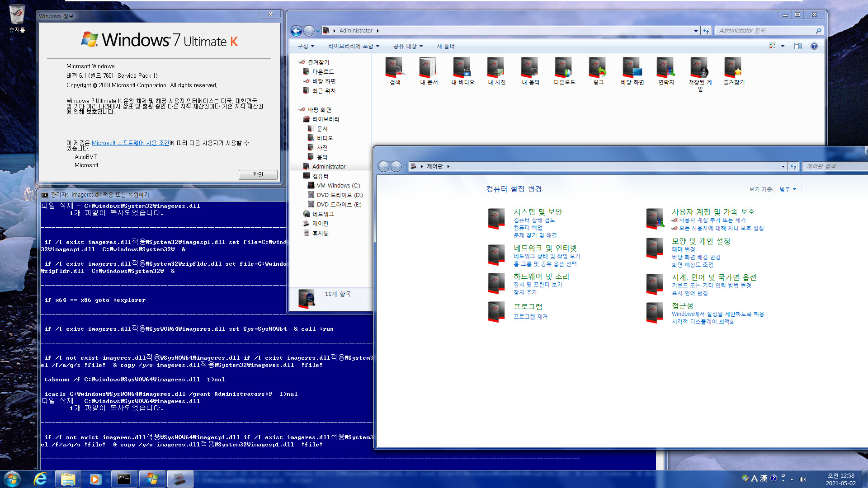
Task: Click the 접근성 category icon
Action: [x=655, y=313]
